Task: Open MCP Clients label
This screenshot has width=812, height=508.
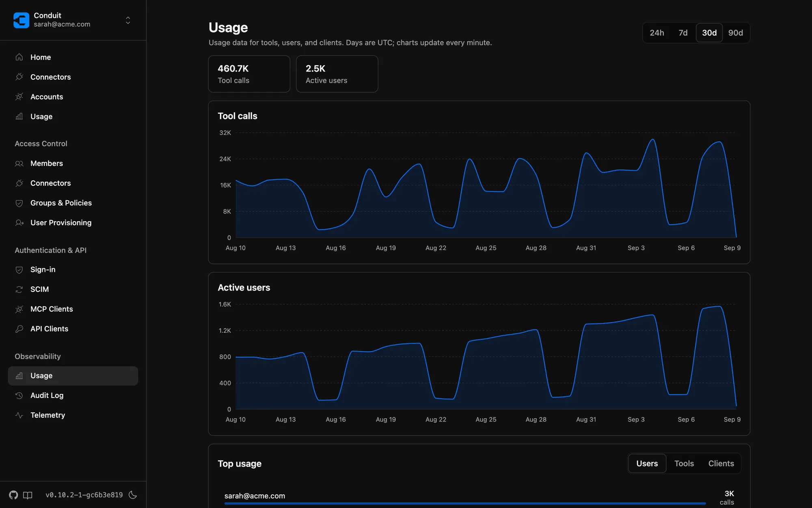Action: click(52, 309)
